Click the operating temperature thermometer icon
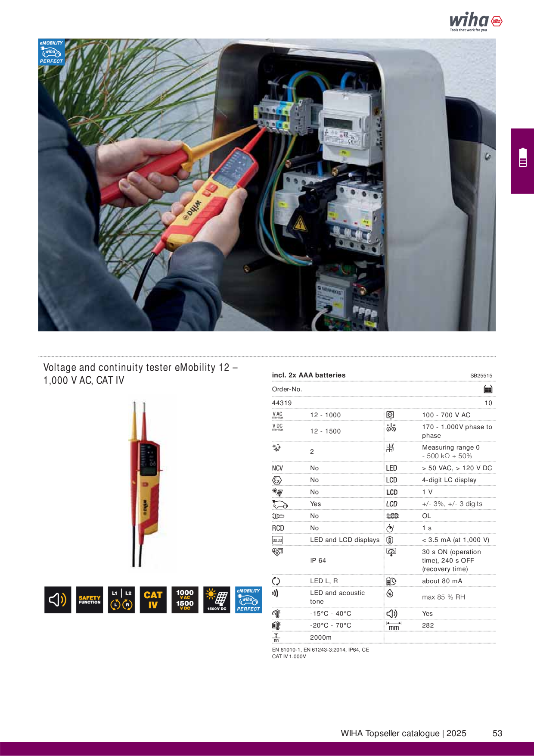 tap(276, 613)
